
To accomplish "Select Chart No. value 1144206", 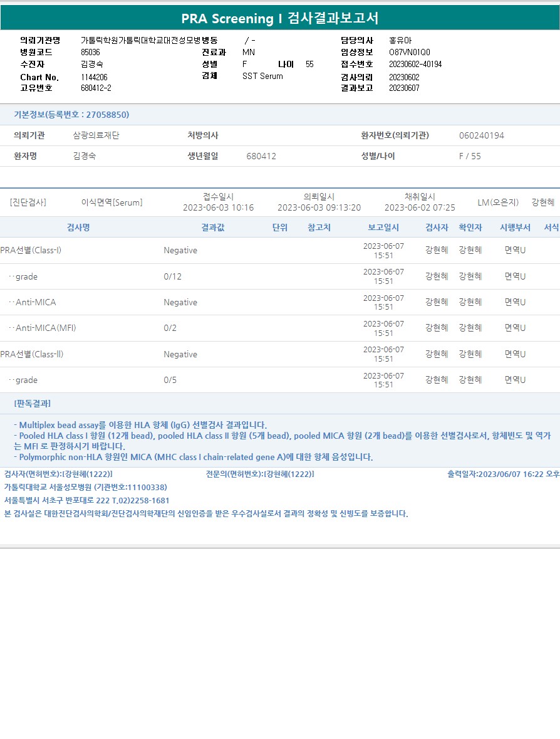I will (x=94, y=77).
